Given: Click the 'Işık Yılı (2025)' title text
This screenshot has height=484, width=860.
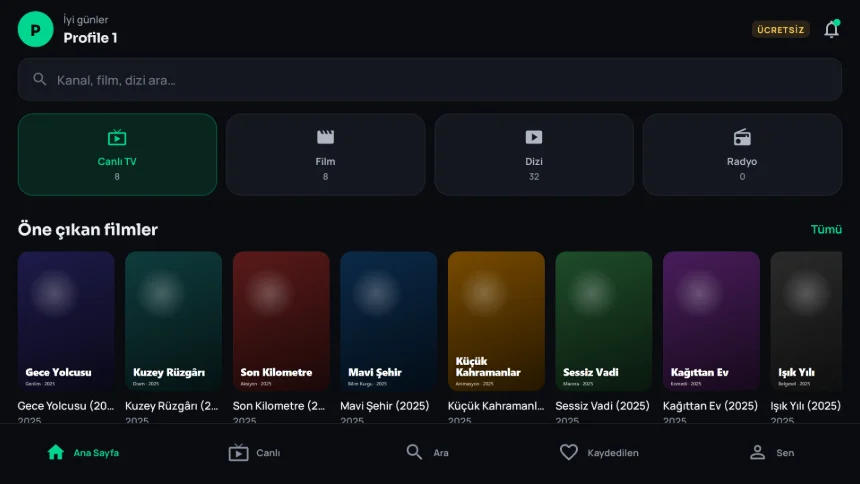Looking at the screenshot, I should tap(805, 406).
